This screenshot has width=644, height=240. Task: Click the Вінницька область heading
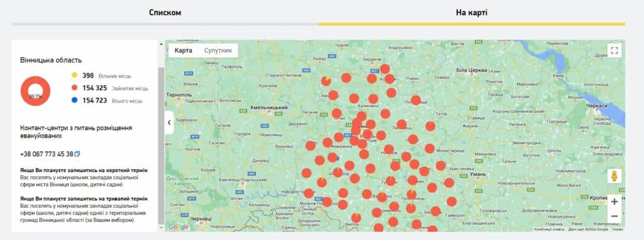(x=51, y=60)
